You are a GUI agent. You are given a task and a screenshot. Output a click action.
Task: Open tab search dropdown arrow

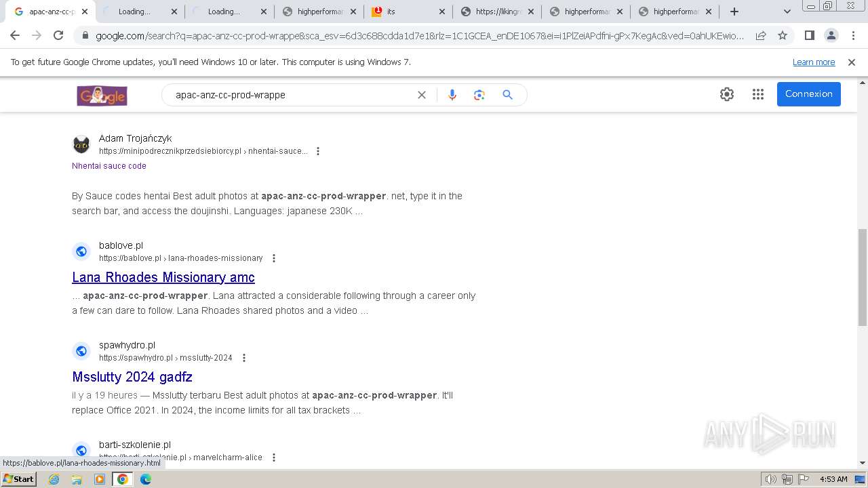tap(787, 12)
